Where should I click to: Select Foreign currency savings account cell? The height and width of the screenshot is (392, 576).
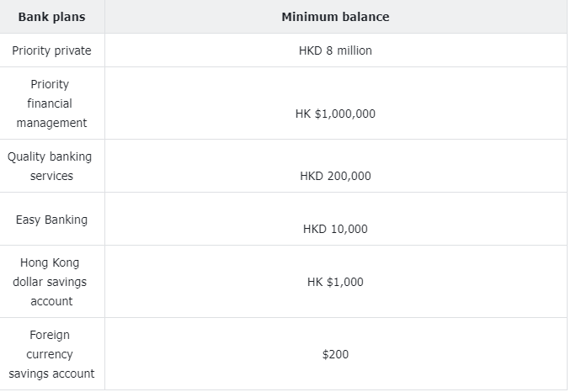(x=52, y=354)
